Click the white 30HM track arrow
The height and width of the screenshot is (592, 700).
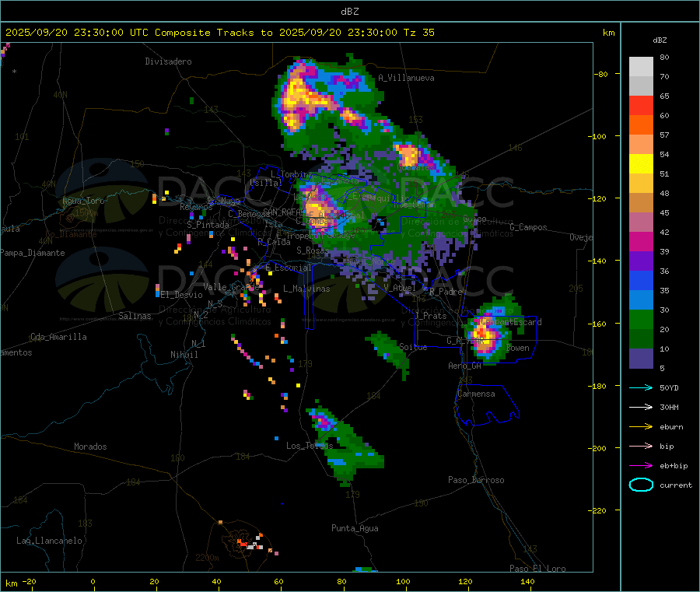pyautogui.click(x=641, y=407)
